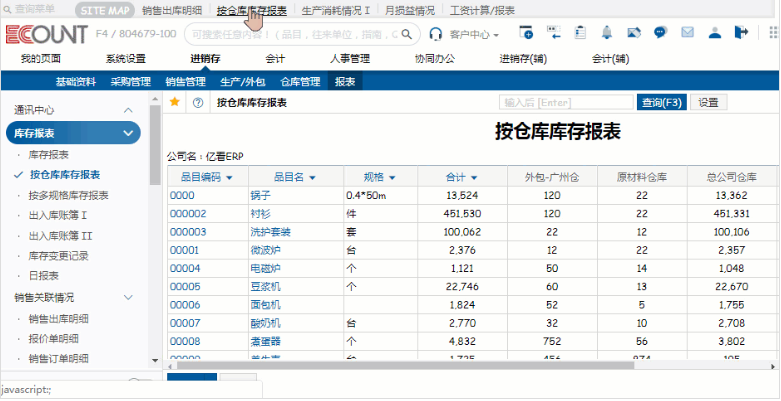Image resolution: width=781 pixels, height=401 pixels.
Task: Open the 我的页面 menu
Action: click(40, 59)
